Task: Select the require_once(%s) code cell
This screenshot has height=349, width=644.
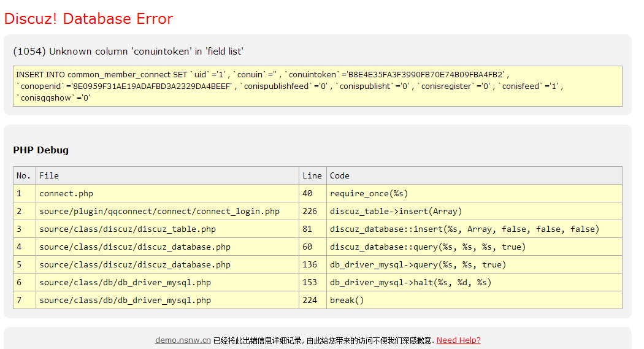Action: [474, 193]
